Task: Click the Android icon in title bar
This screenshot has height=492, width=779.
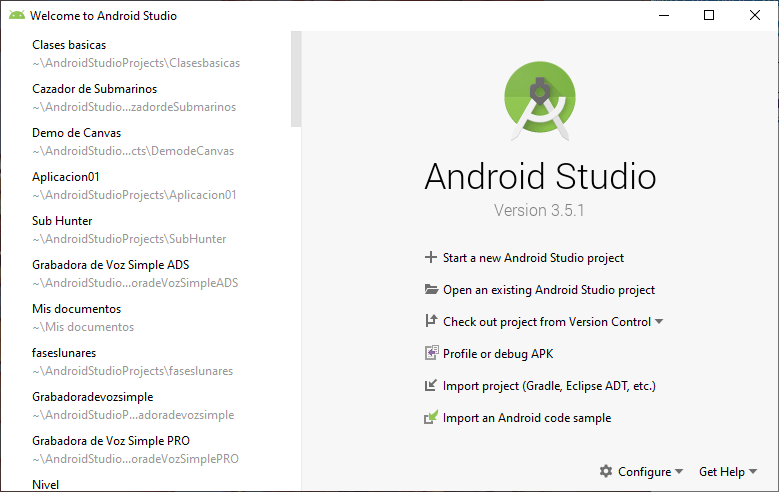Action: click(17, 16)
